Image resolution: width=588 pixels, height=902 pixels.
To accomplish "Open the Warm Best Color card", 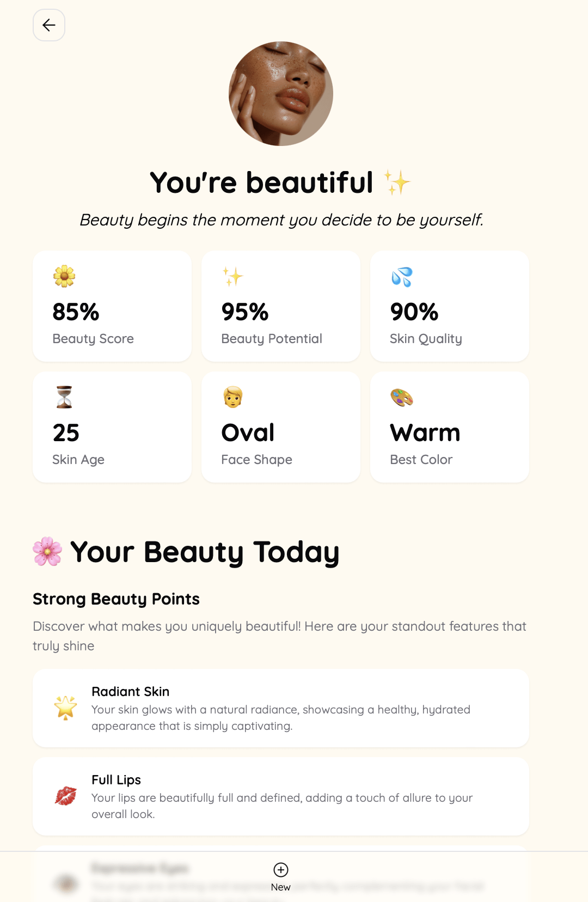I will click(450, 427).
